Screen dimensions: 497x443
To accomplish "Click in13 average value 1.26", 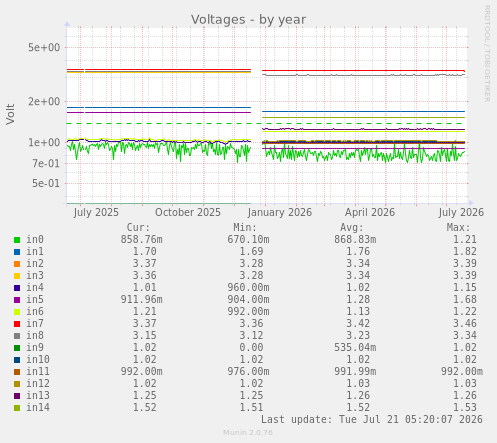I will point(358,396).
